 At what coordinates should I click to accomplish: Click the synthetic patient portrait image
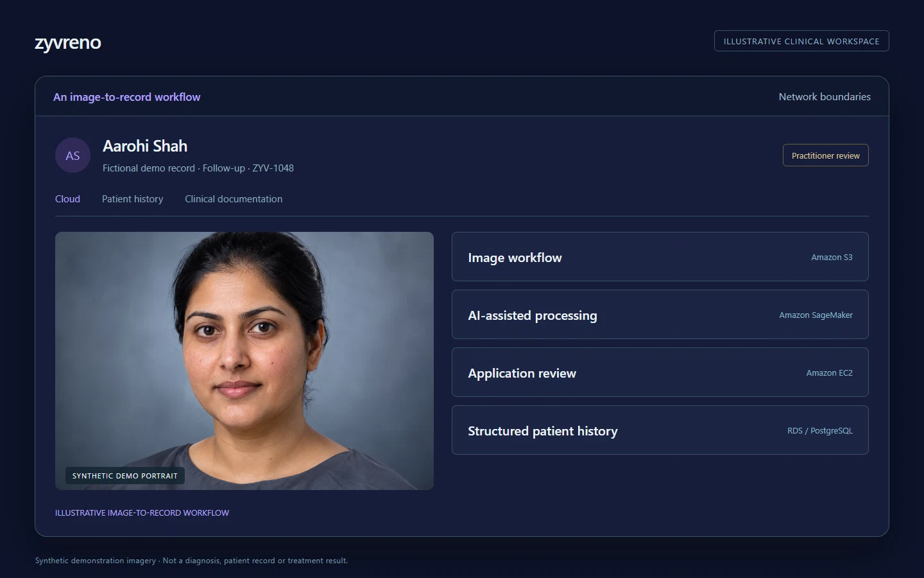[x=244, y=361]
